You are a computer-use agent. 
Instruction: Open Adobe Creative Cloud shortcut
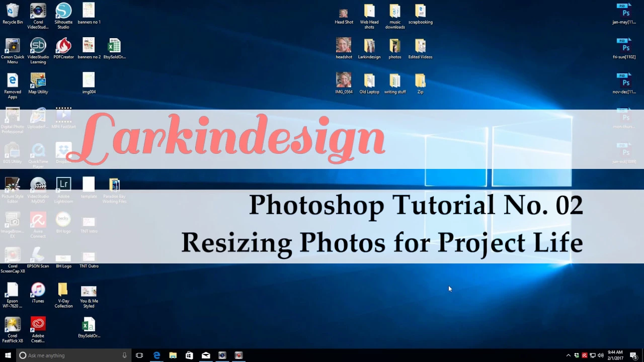pyautogui.click(x=38, y=329)
